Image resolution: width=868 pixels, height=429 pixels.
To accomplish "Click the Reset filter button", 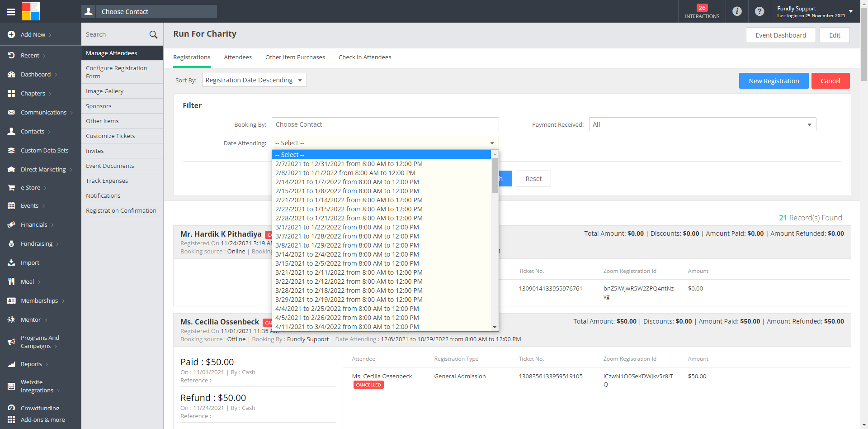I will pyautogui.click(x=533, y=179).
